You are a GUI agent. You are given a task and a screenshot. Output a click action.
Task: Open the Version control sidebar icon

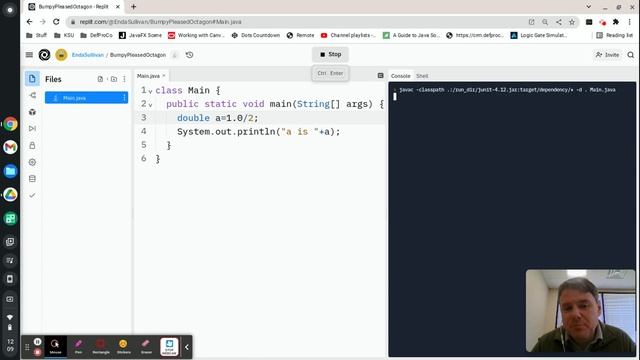(x=32, y=96)
